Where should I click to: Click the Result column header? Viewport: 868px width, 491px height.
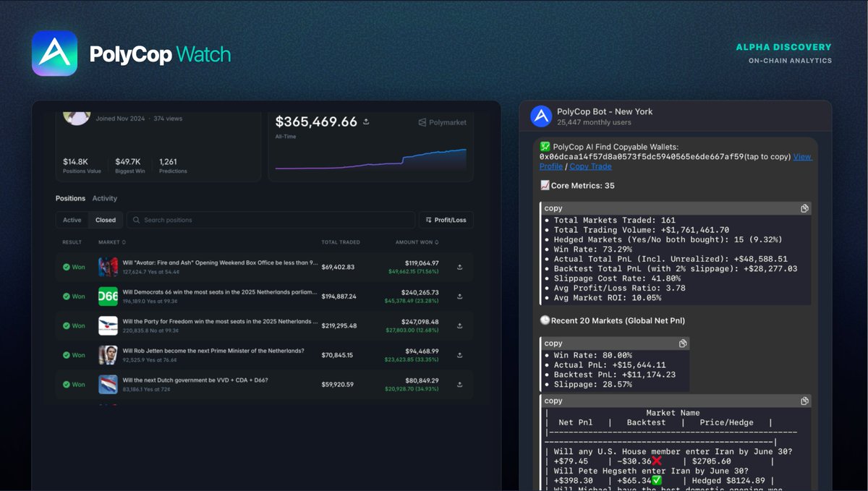click(72, 242)
